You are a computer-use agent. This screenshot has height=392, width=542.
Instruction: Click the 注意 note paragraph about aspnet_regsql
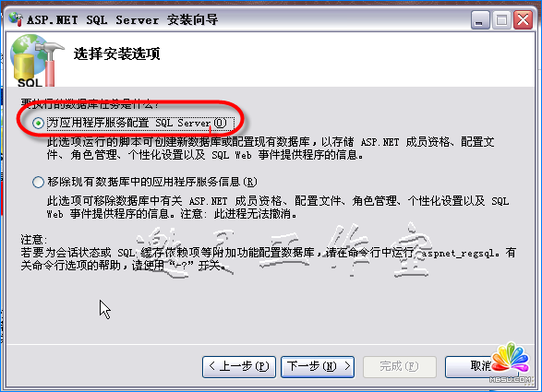(269, 253)
